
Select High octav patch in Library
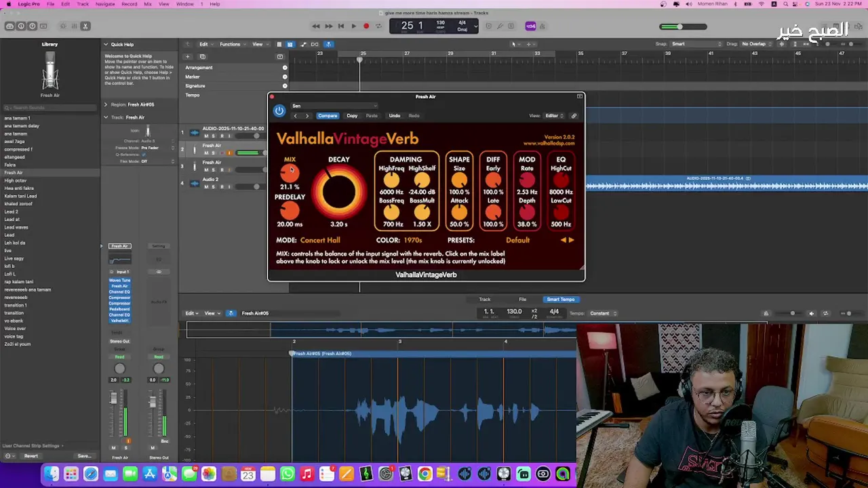[x=16, y=180]
